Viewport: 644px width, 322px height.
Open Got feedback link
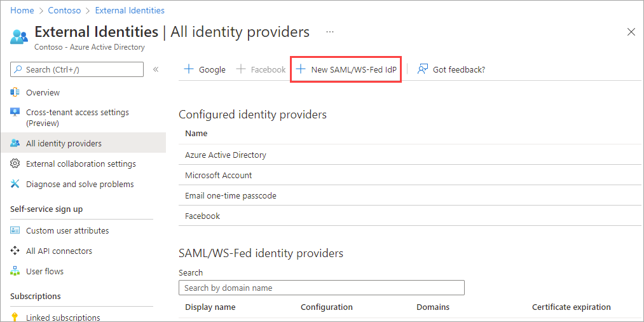coord(451,69)
